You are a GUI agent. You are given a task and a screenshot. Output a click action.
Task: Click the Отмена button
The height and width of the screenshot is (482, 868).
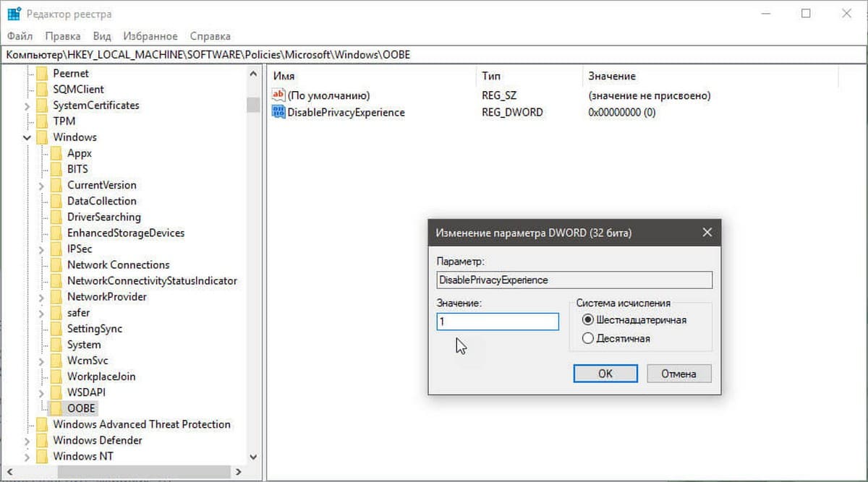[x=678, y=374]
